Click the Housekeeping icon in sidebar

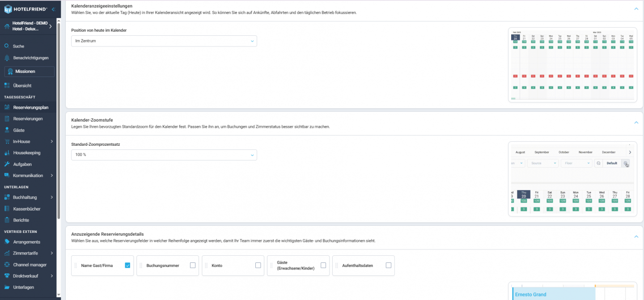point(7,153)
